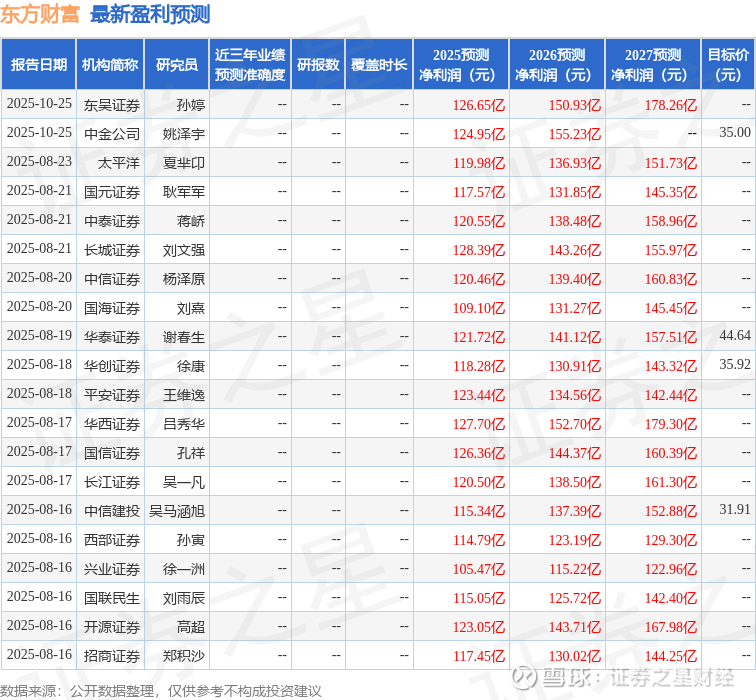The image size is (756, 700).
Task: Click the 179.30亿 profit value
Action: pos(671,424)
